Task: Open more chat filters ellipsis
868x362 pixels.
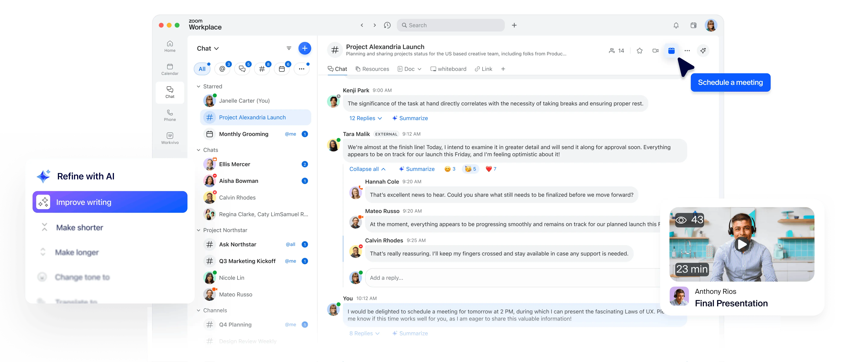Action: pos(302,69)
